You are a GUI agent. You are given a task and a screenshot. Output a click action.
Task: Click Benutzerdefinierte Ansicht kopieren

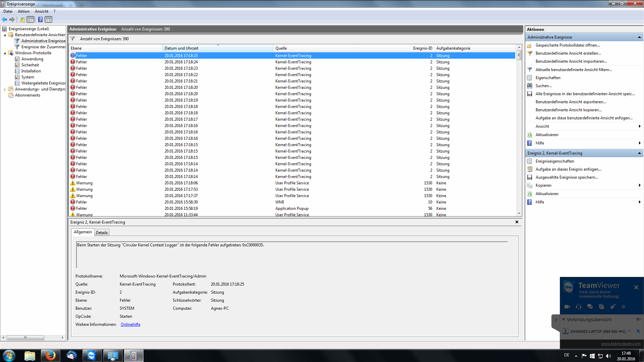click(x=569, y=110)
